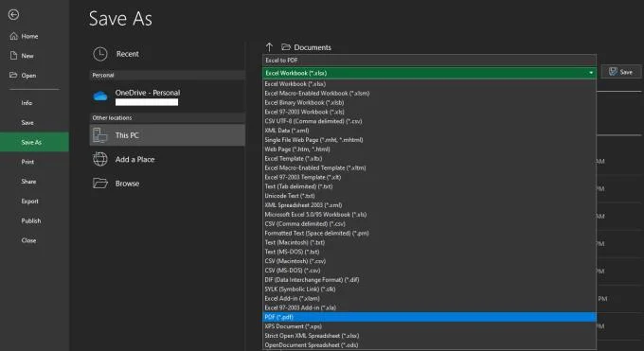
Task: Select CSV (Macintosh) (*.csv)
Action: 429,261
